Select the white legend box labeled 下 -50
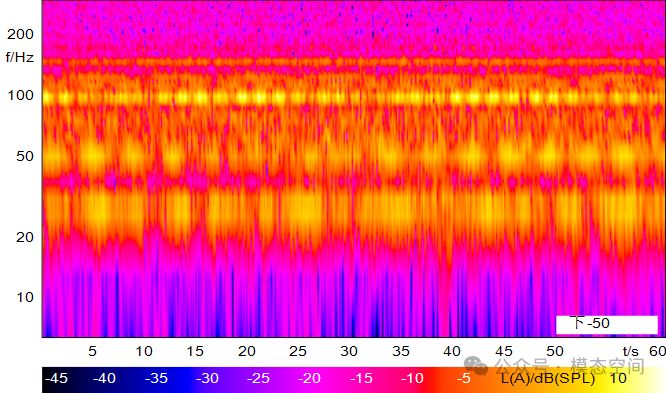 pos(607,324)
